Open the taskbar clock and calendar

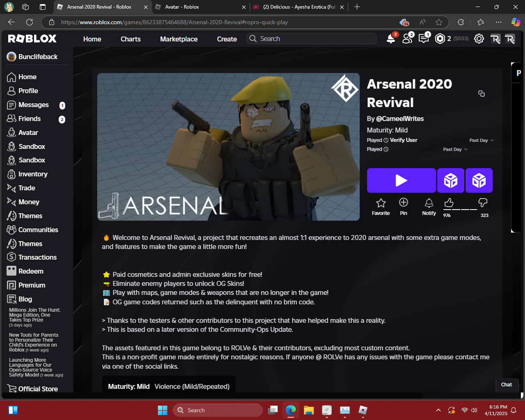pos(496,410)
